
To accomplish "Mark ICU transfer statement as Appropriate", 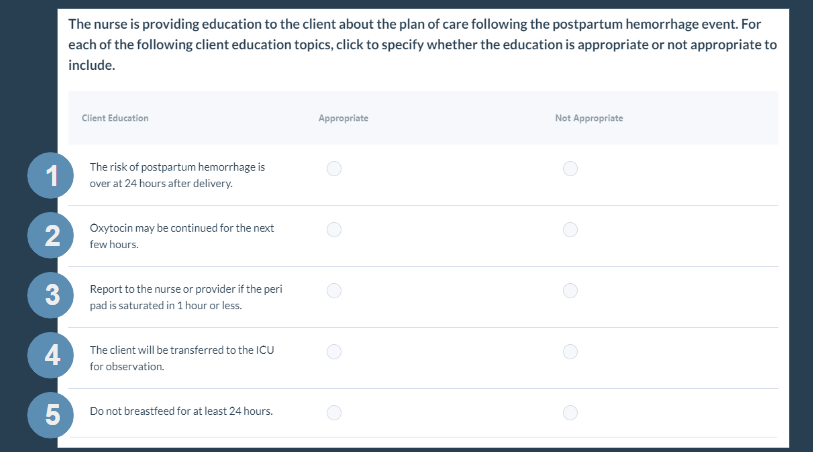I will click(x=334, y=352).
